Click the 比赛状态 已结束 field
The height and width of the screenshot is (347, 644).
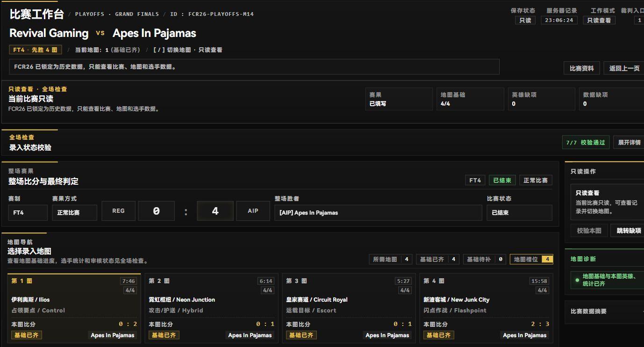coord(519,212)
